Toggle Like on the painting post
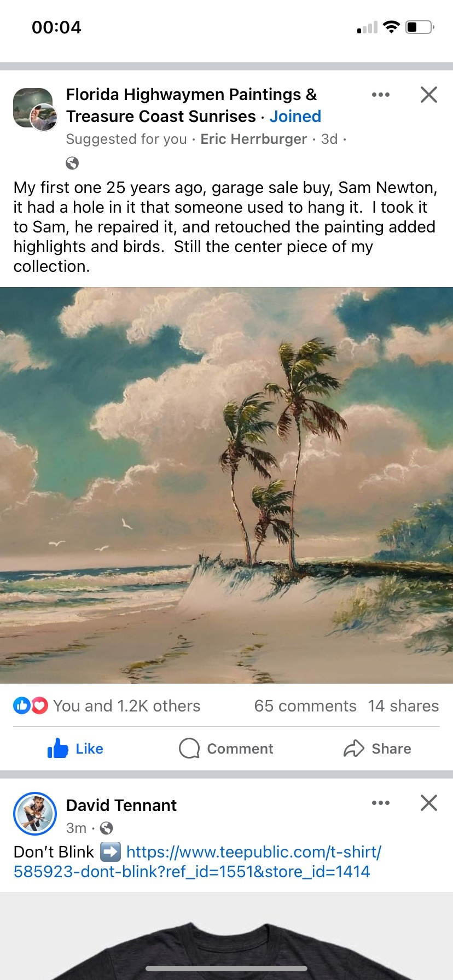 pyautogui.click(x=75, y=749)
